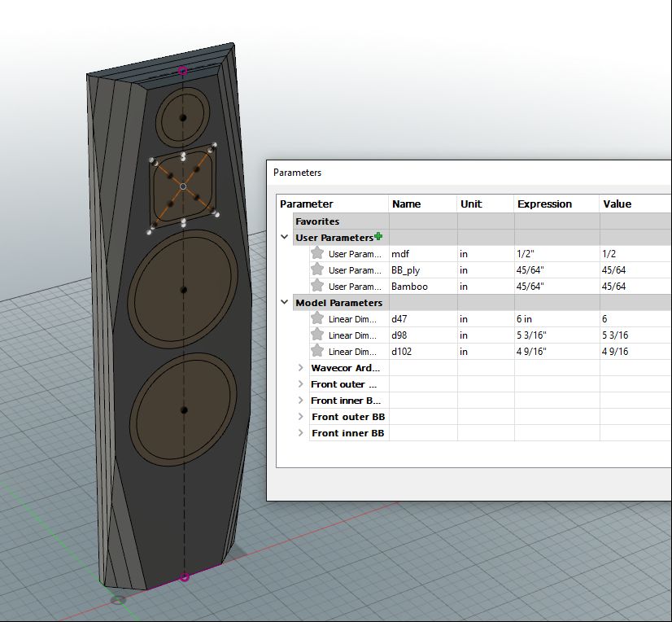Expand the Front outer ... group
The image size is (672, 622).
point(301,384)
